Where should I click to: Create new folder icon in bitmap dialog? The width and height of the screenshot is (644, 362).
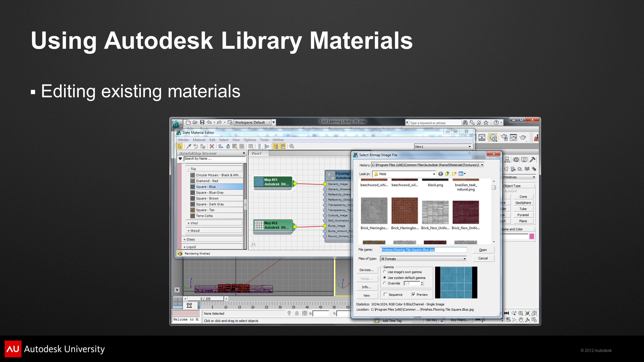[454, 174]
